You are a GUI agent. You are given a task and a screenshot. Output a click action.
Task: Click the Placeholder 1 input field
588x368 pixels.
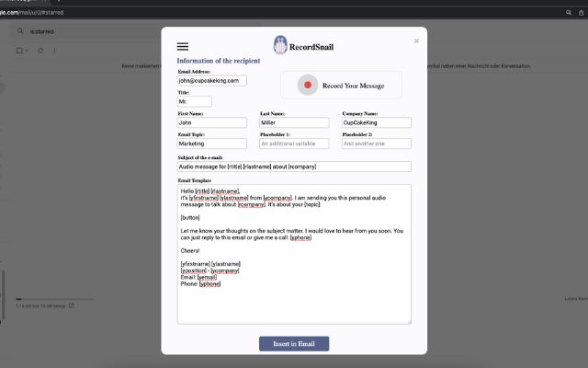294,144
